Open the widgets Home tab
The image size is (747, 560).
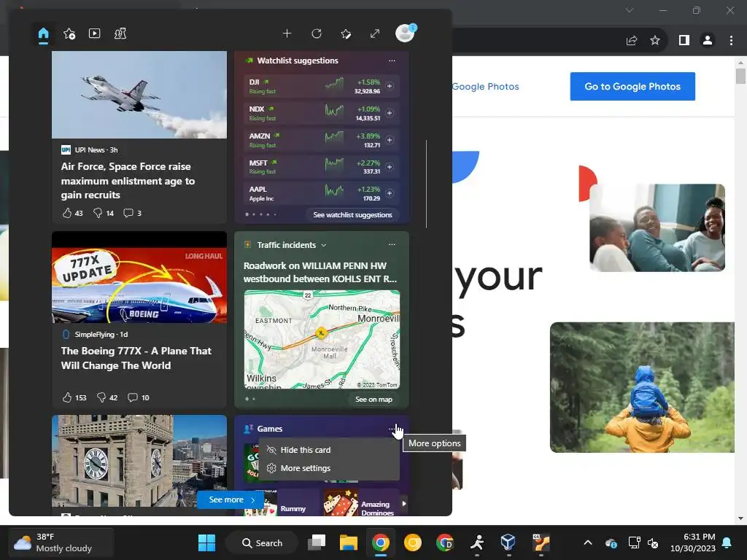[43, 34]
